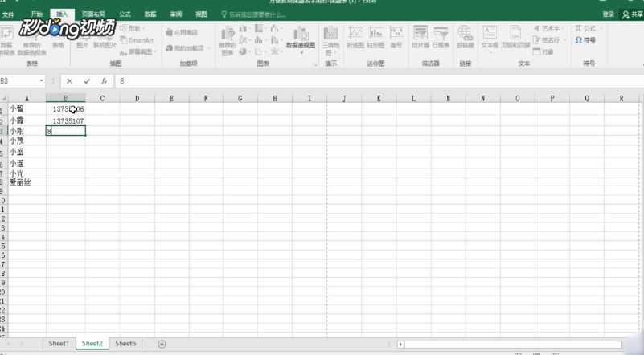The width and height of the screenshot is (644, 355).
Task: Insert a hierarchy treemap chart
Action: [x=259, y=28]
